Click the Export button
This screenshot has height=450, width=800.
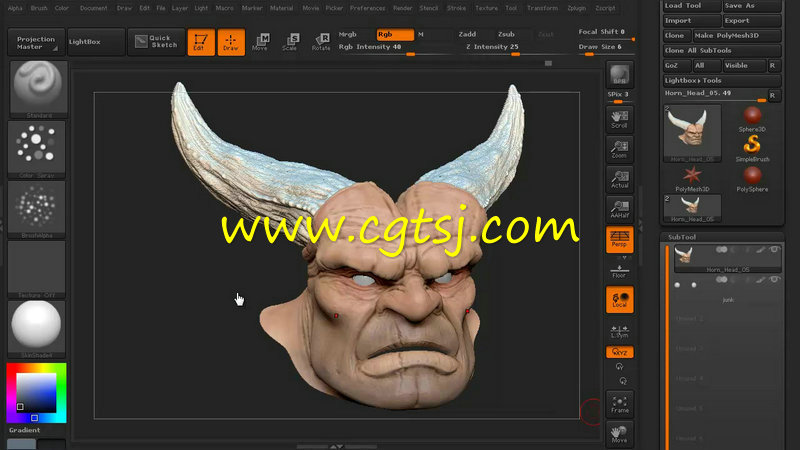(753, 20)
